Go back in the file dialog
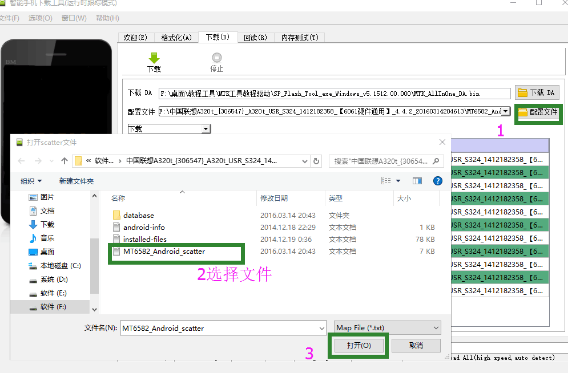The height and width of the screenshot is (374, 569). (x=21, y=161)
